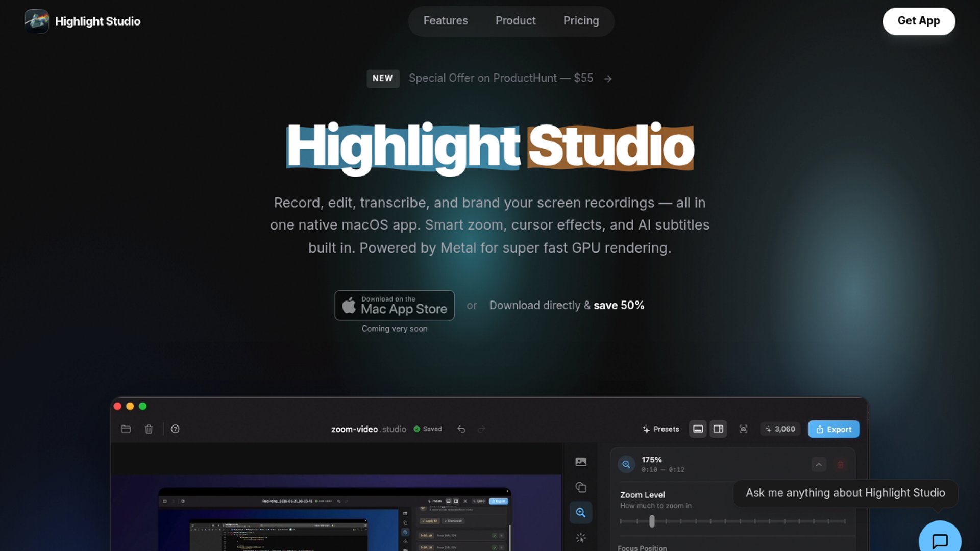Collapse the 175% zoom segment chevron
The image size is (980, 551).
tap(819, 464)
